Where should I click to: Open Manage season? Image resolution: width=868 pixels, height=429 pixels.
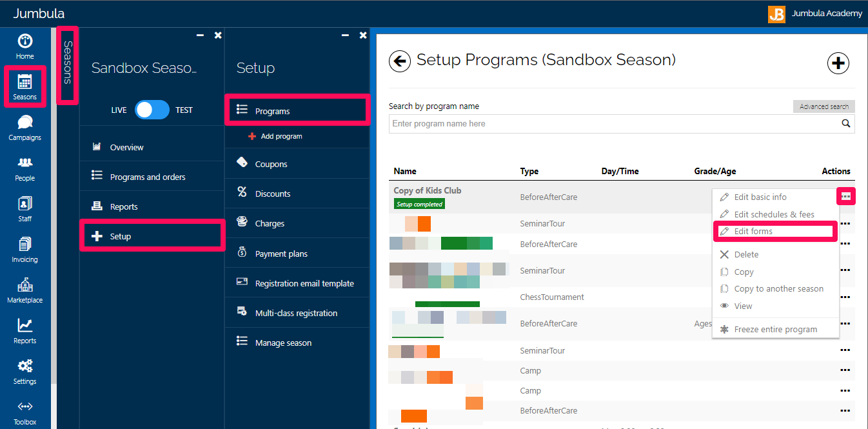(297, 343)
